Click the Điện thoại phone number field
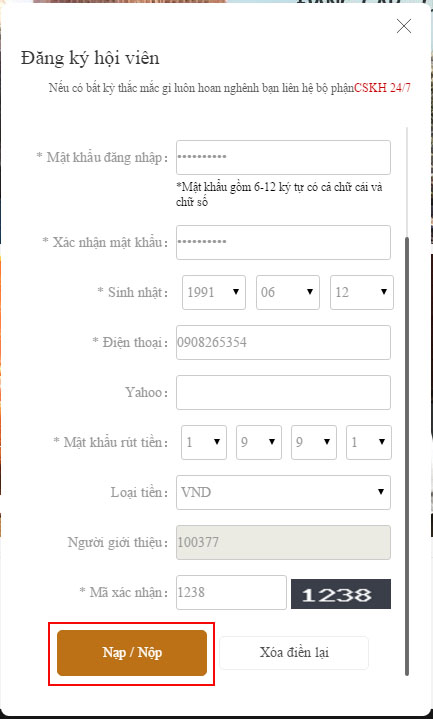Image resolution: width=433 pixels, height=719 pixels. (283, 342)
